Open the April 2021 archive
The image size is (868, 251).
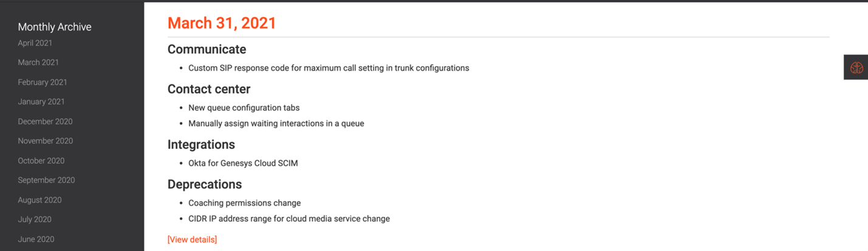pyautogui.click(x=35, y=43)
